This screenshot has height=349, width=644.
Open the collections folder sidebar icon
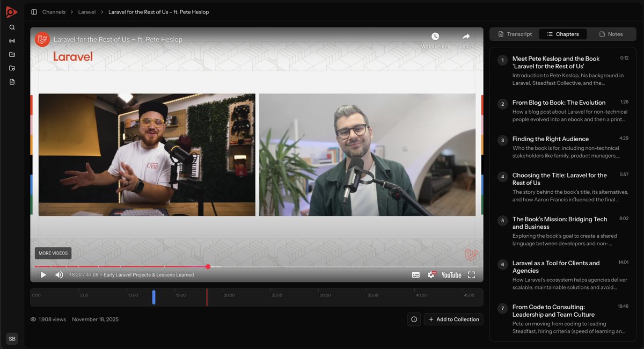(12, 68)
